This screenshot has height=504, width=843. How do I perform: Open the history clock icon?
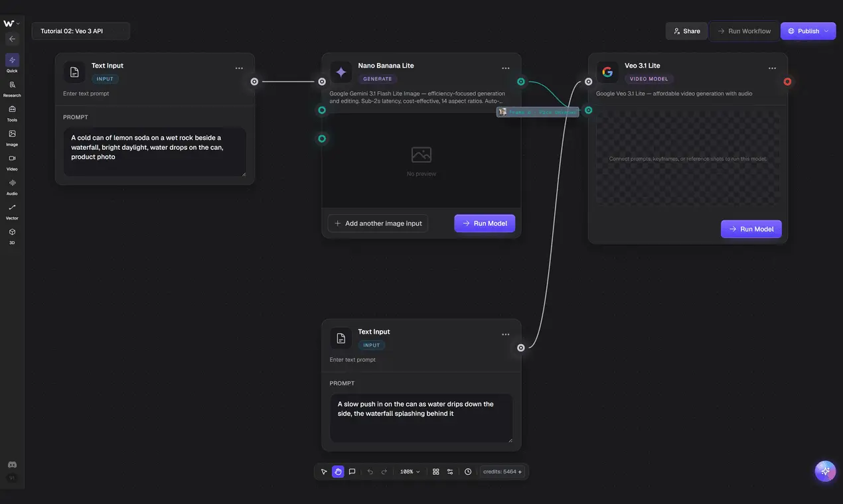[x=468, y=472]
